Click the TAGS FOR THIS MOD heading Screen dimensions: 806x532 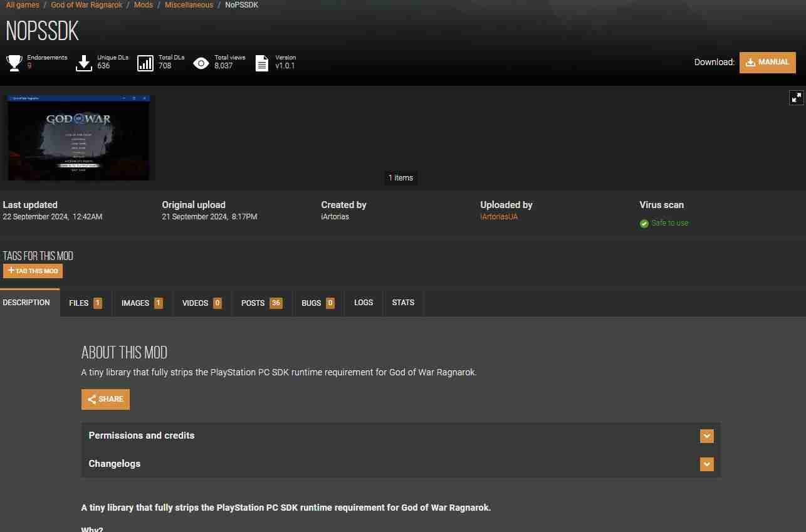(38, 256)
